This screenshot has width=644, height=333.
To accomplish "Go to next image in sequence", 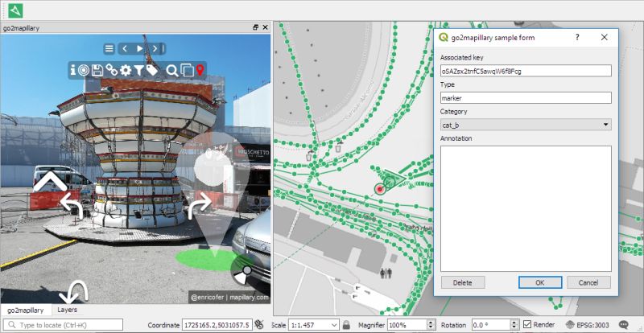I will click(156, 49).
